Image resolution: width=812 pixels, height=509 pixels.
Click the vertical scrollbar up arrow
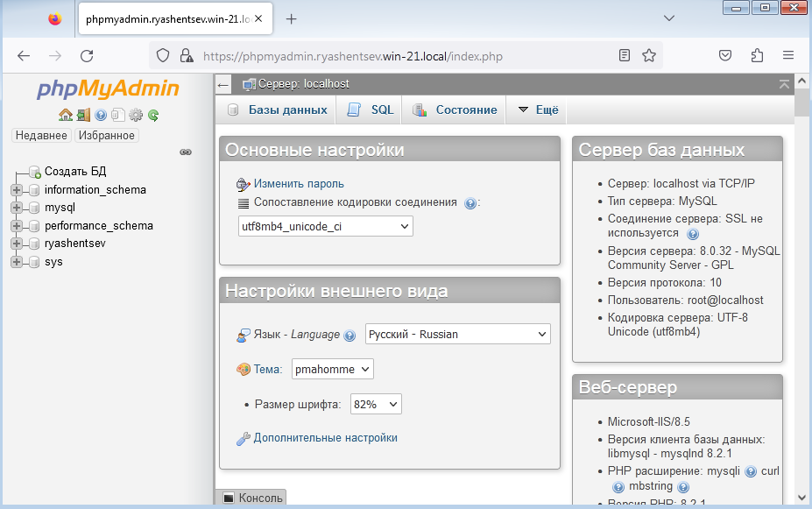(802, 81)
